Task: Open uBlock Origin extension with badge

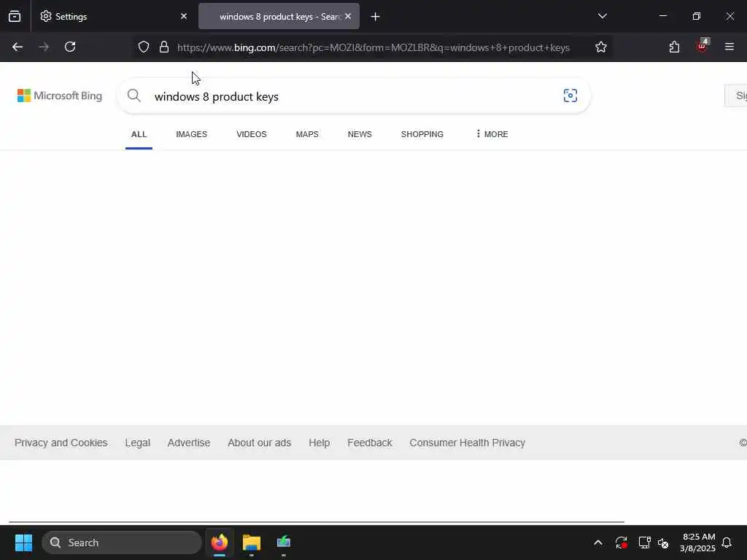Action: click(x=703, y=46)
